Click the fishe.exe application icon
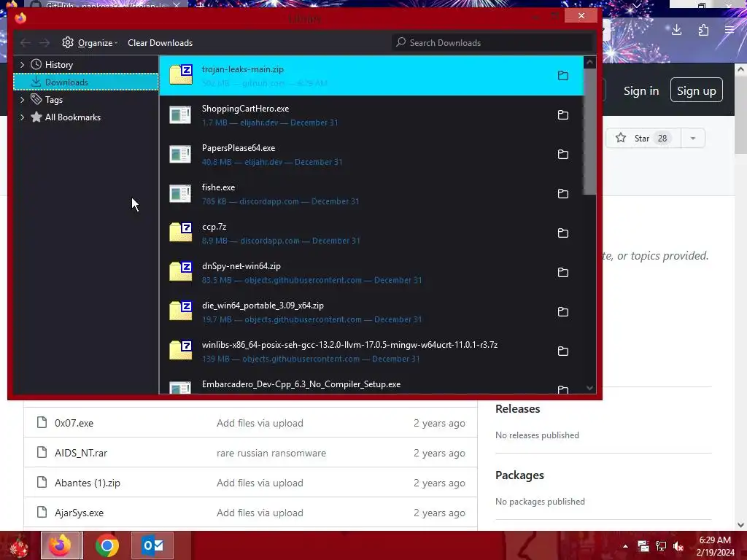This screenshot has height=560, width=747. [x=181, y=193]
